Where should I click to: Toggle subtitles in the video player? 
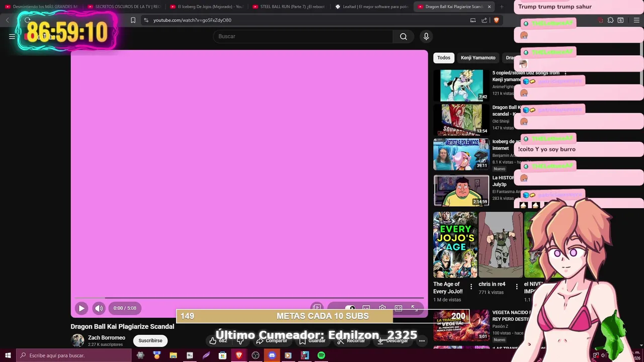pyautogui.click(x=366, y=308)
